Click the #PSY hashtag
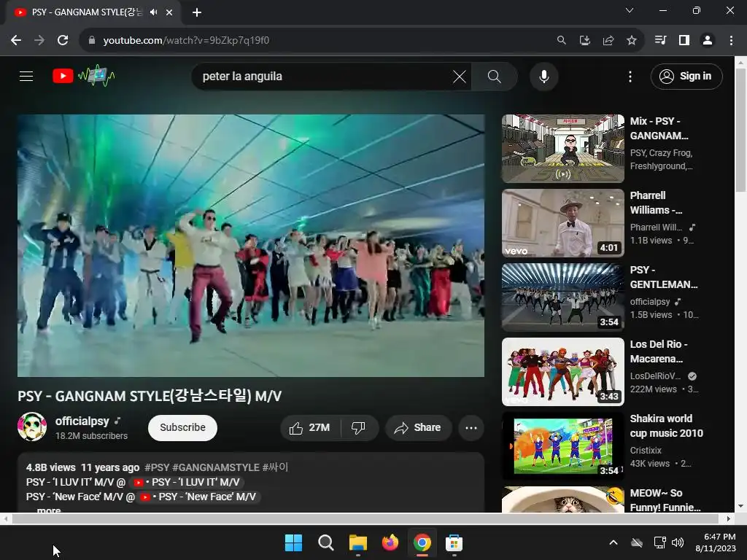The image size is (747, 560). pos(157,467)
